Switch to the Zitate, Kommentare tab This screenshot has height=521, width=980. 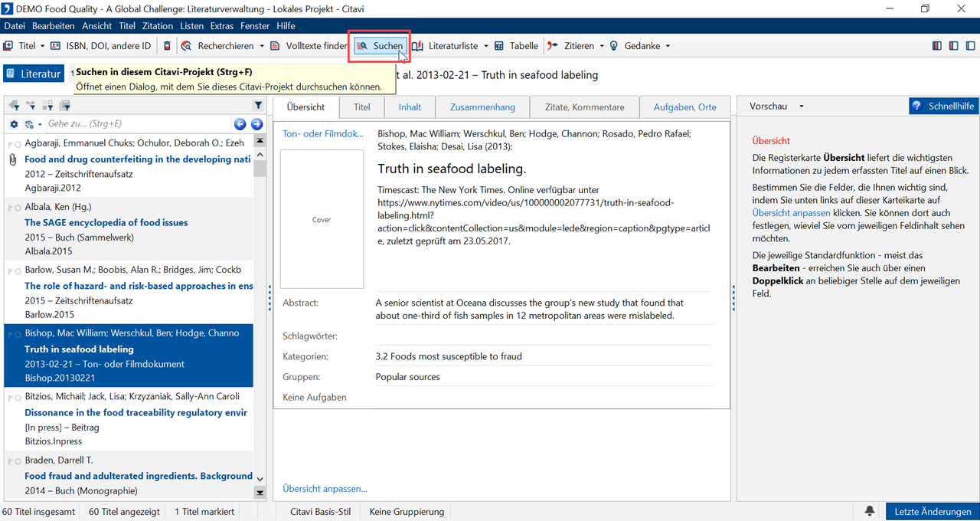click(x=584, y=107)
